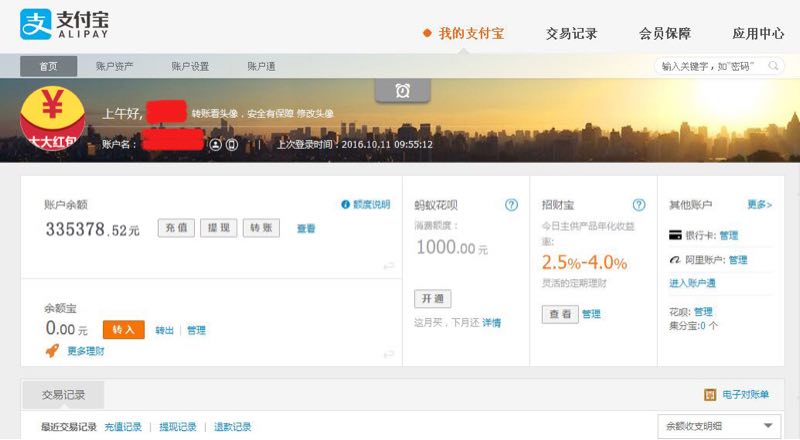Click the mobile phone binding icon
Screen dimensions: 800x440
232,144
